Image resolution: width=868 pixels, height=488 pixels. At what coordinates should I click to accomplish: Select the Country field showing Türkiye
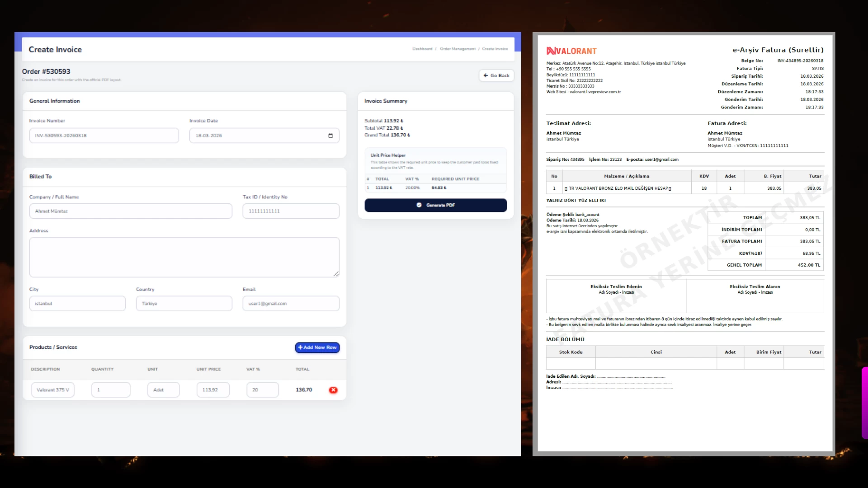184,304
